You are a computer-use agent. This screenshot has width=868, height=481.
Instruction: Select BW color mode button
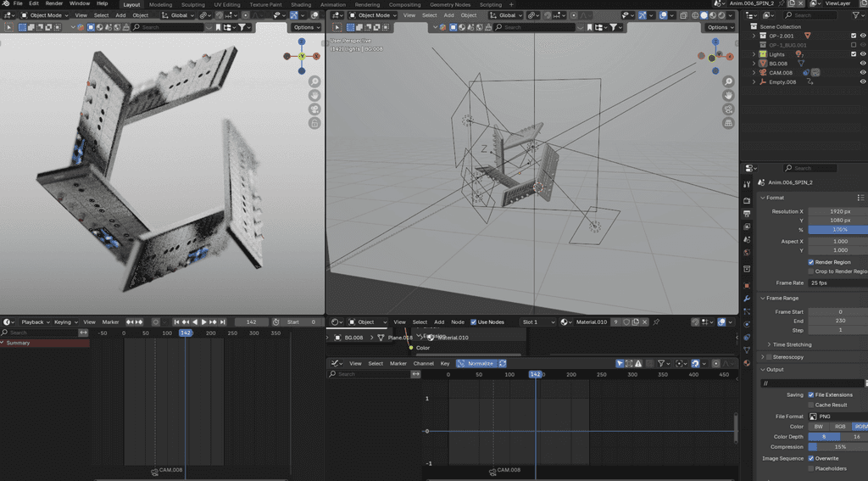(x=818, y=427)
